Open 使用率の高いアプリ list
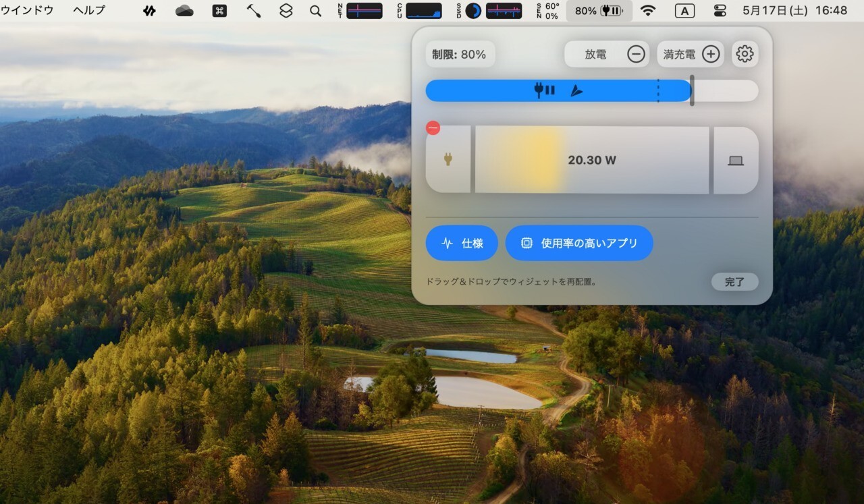This screenshot has height=504, width=864. coord(579,243)
